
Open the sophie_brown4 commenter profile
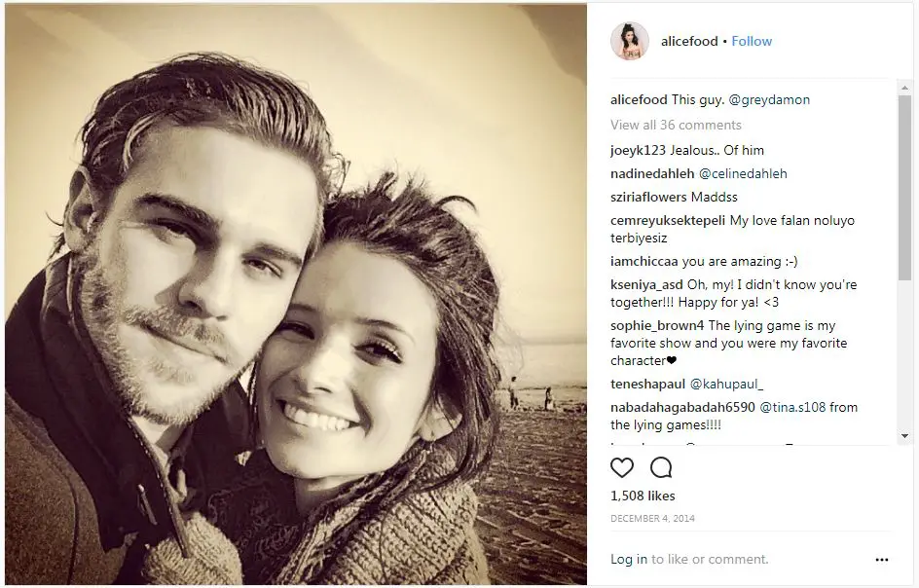(657, 325)
